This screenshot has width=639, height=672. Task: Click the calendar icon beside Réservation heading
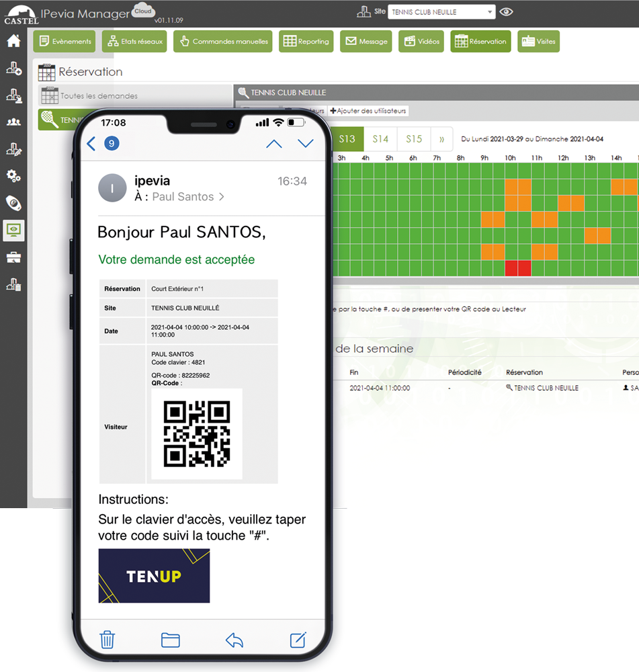tap(46, 72)
